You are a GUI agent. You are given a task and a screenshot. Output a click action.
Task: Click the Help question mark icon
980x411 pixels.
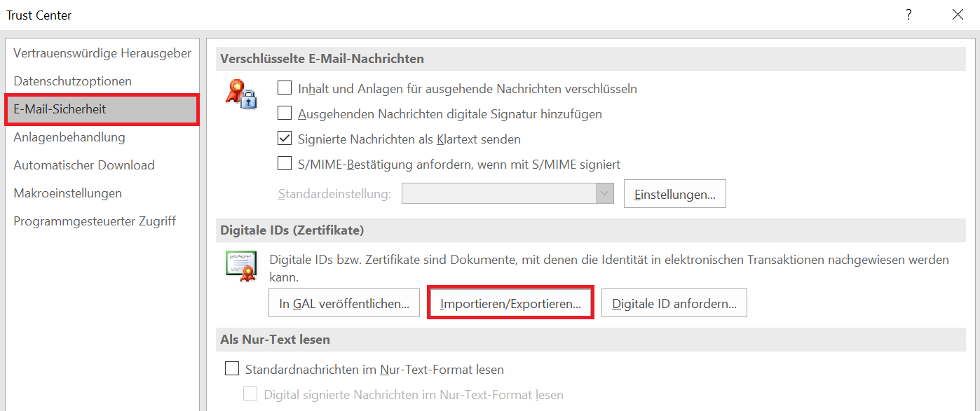pyautogui.click(x=908, y=15)
